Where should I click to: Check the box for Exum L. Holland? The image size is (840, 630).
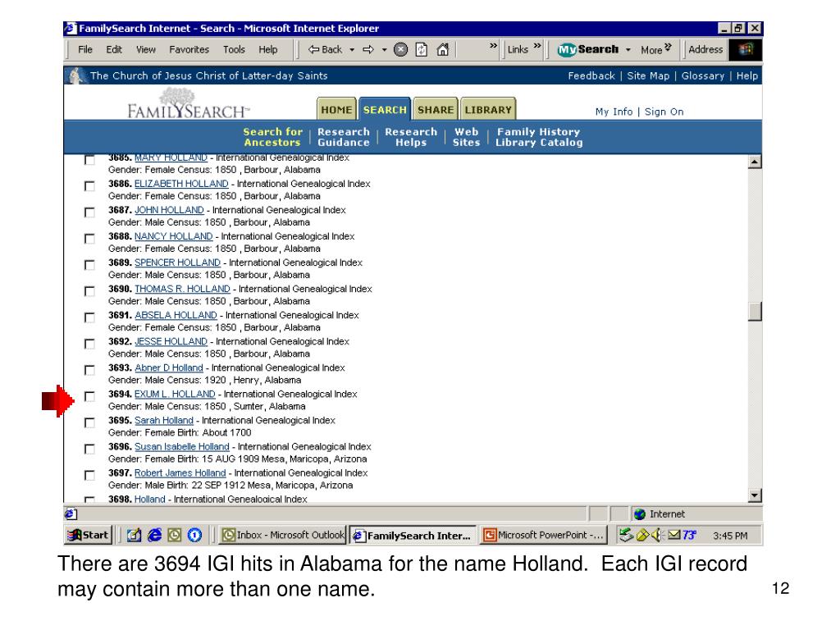point(89,396)
